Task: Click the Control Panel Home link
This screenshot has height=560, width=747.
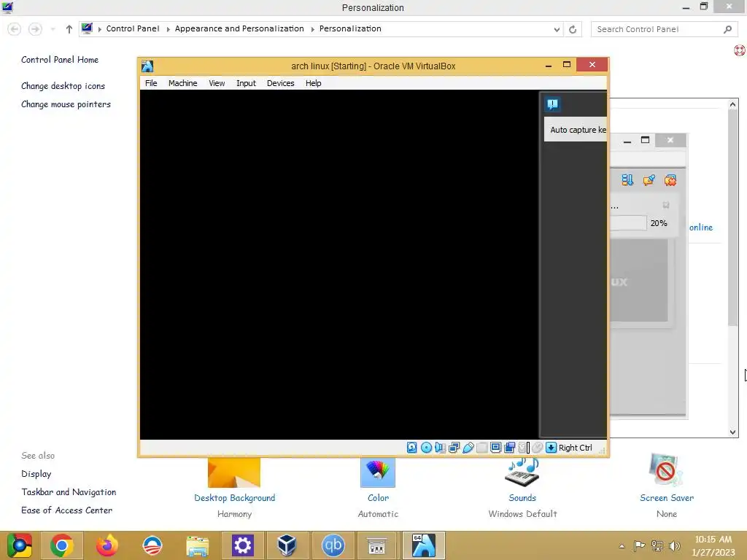Action: (x=60, y=60)
